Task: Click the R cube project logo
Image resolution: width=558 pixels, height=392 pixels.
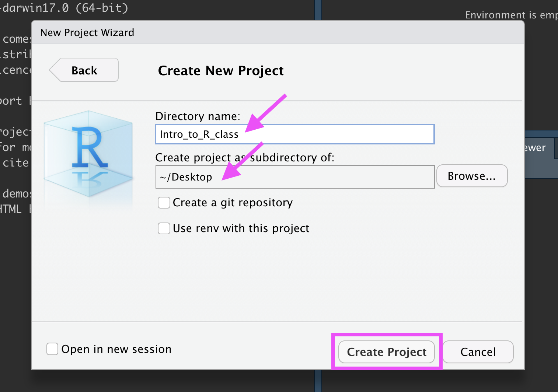Action: (x=88, y=160)
